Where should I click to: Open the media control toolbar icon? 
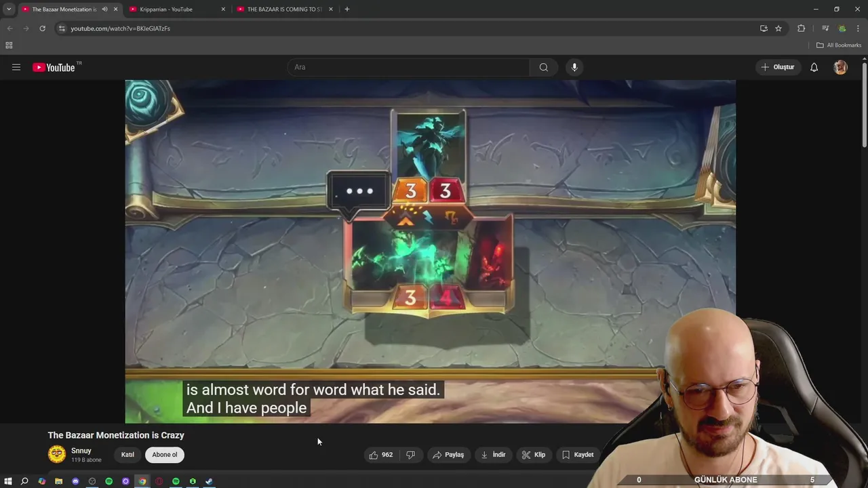point(825,28)
